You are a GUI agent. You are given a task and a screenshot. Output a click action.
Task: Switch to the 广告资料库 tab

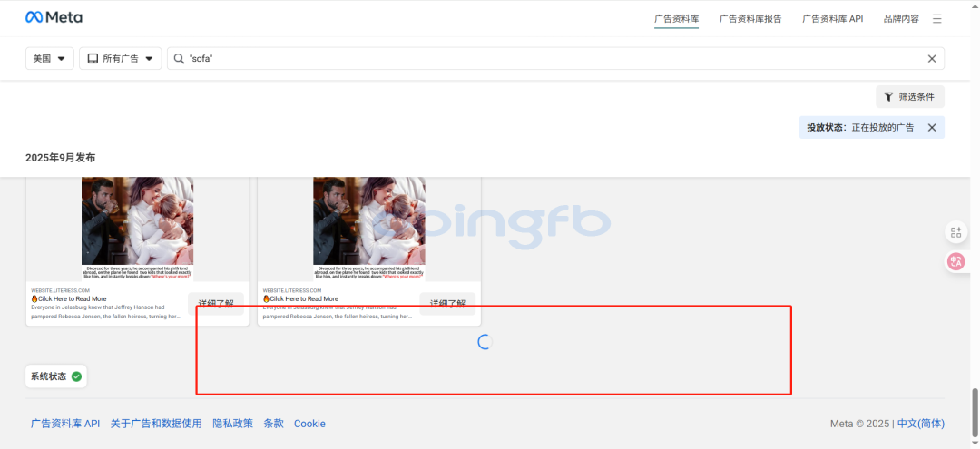point(676,18)
